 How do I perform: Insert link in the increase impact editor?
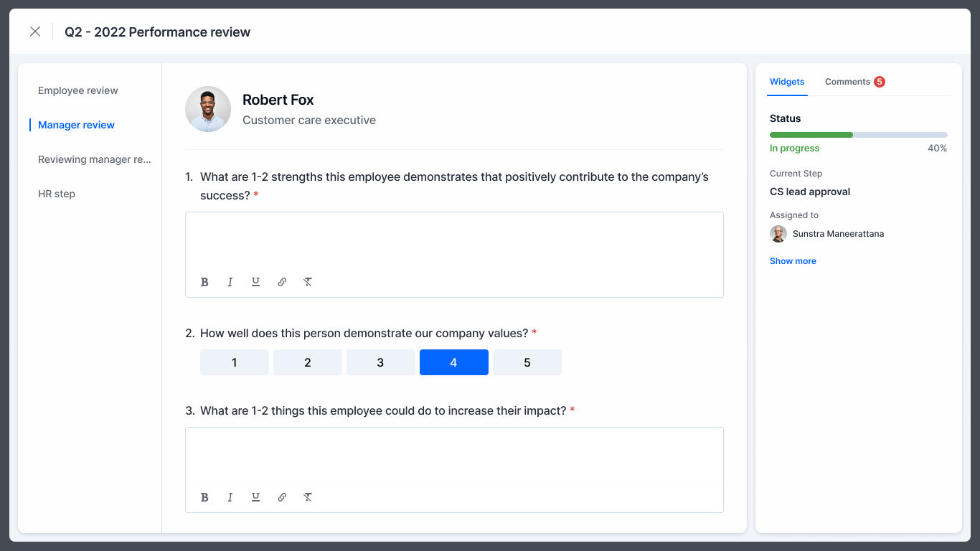[282, 497]
